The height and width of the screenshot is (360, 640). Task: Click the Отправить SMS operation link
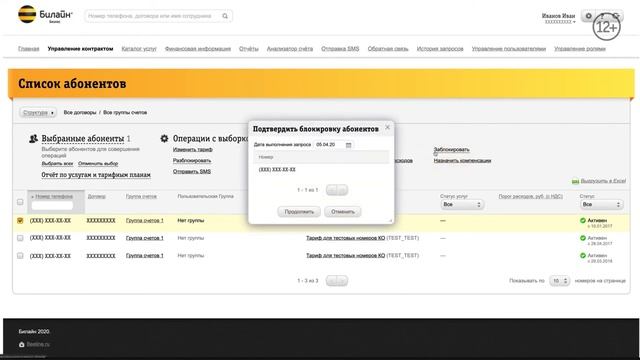click(x=192, y=172)
